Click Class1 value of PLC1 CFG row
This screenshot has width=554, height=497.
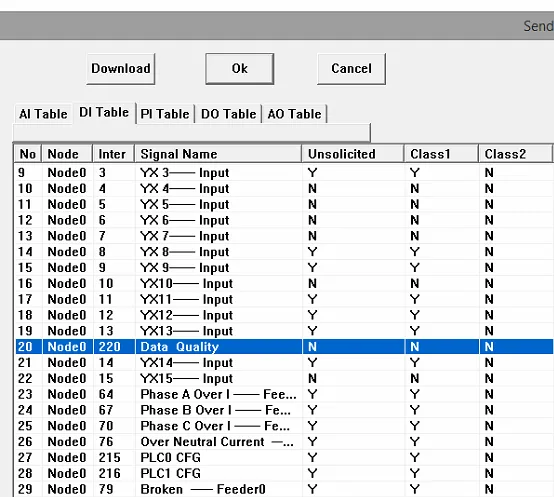coord(415,473)
